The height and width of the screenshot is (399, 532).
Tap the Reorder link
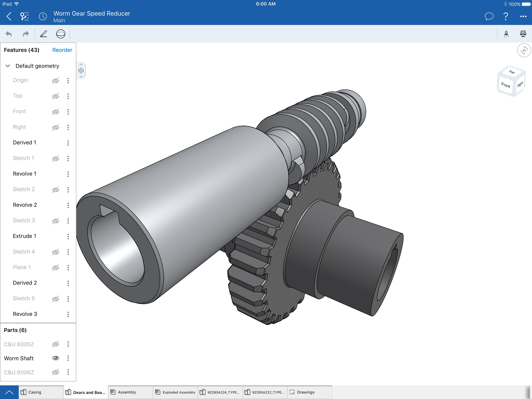click(x=62, y=50)
